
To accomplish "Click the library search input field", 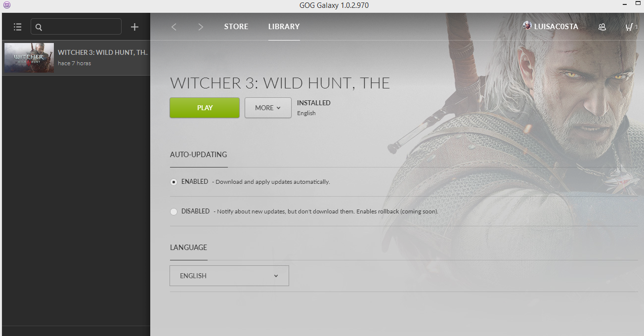I will (76, 27).
